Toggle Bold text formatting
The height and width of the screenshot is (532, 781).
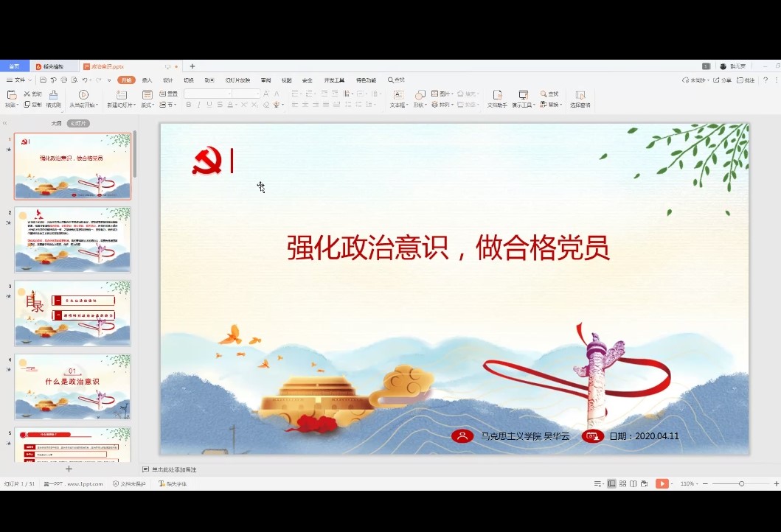click(189, 105)
